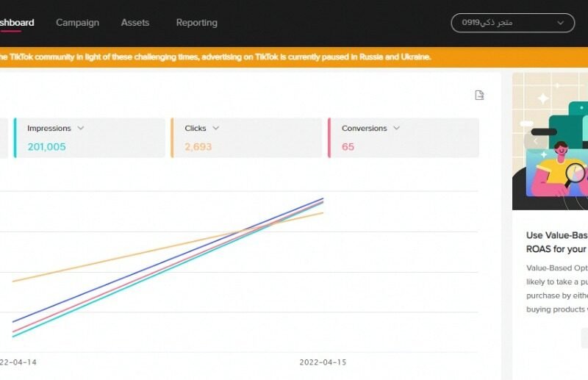Expand the Conversions metric chevron
Viewport: 588px width, 380px height.
point(396,128)
